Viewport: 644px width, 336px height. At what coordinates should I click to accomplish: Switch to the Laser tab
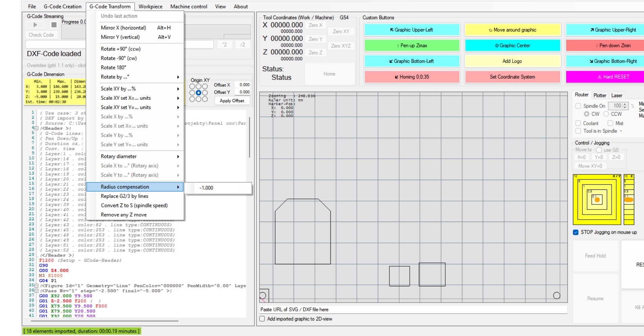(616, 95)
